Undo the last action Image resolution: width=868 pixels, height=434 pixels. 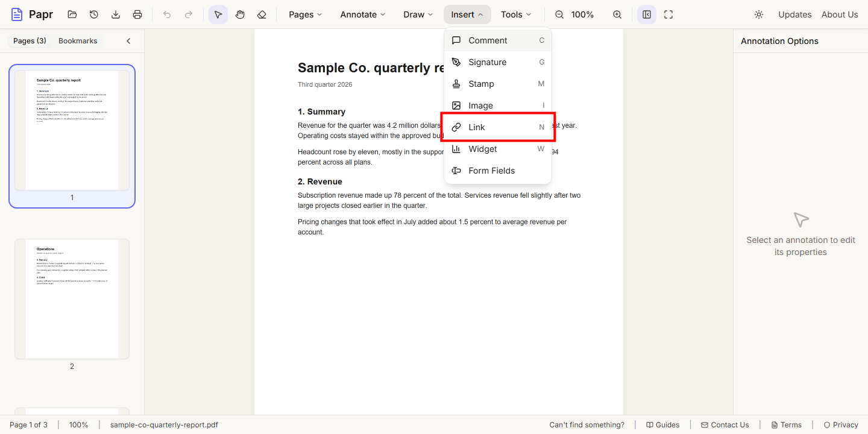pos(167,14)
